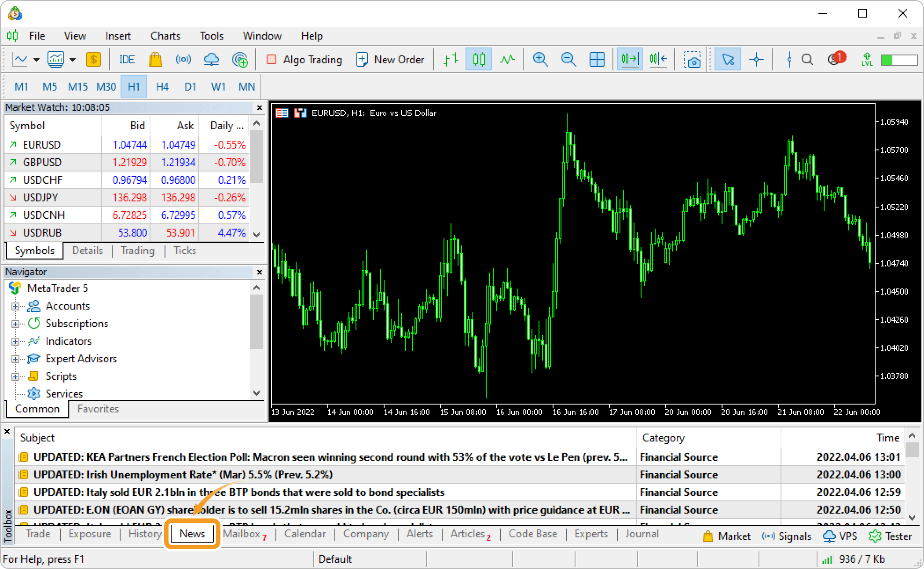
Task: Switch timeframe to M15
Action: pos(77,86)
